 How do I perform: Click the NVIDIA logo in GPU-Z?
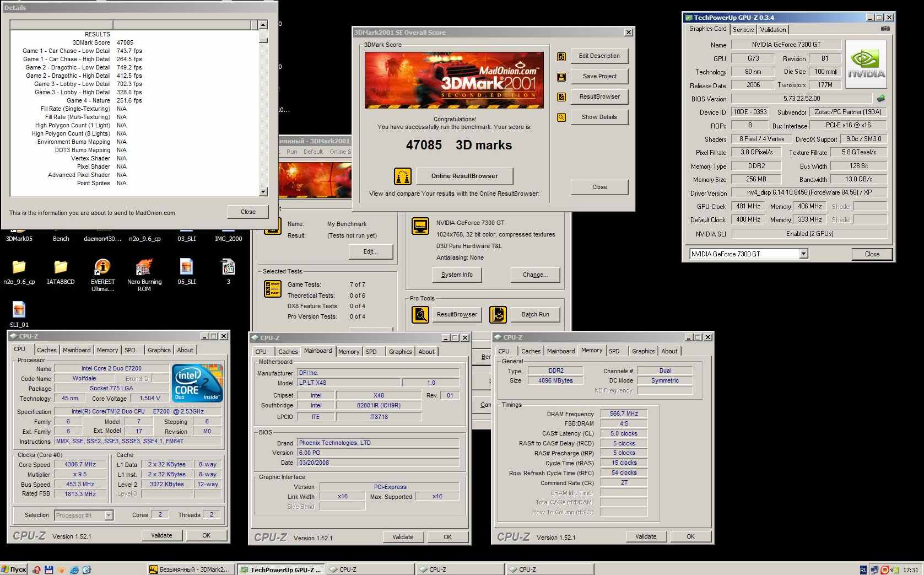866,65
